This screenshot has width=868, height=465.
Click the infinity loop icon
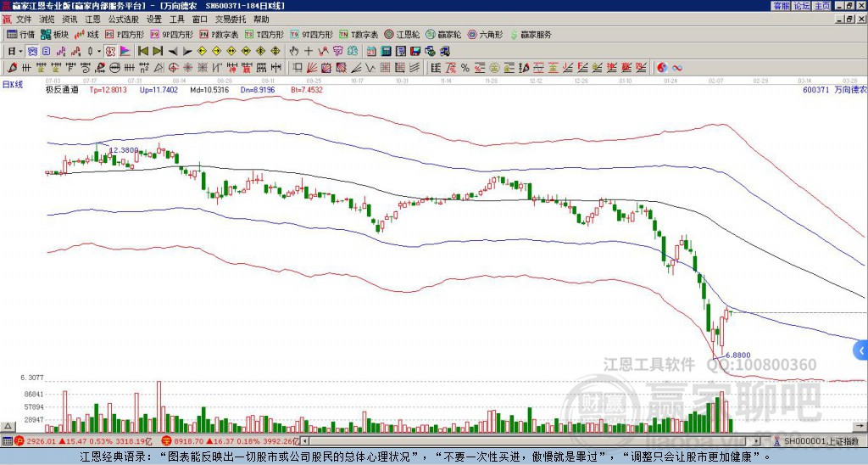(677, 68)
